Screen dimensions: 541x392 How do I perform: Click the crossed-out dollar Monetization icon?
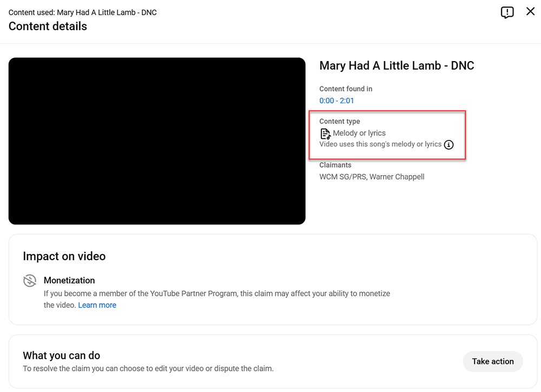tap(30, 281)
